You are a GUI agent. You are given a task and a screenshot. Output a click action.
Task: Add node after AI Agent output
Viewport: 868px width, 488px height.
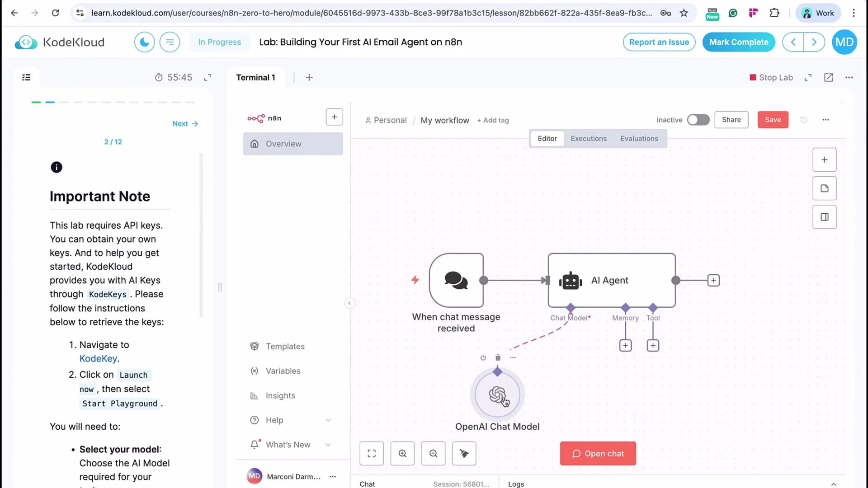coord(713,281)
